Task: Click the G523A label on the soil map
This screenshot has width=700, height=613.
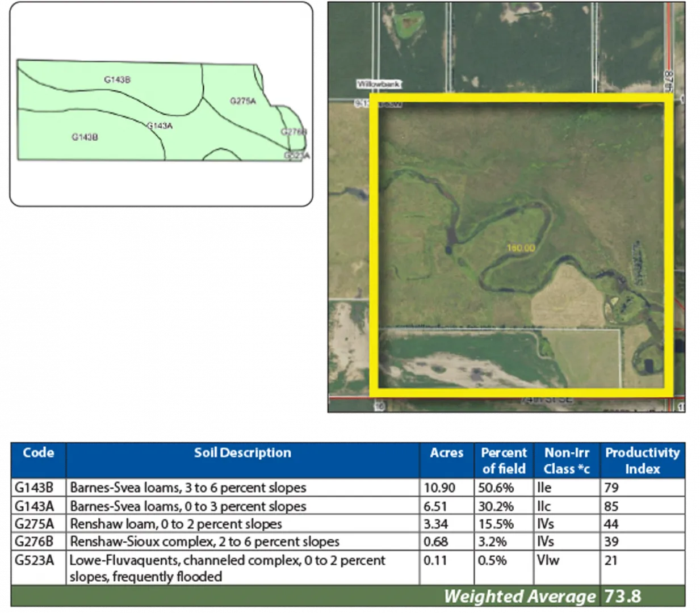Action: 297,155
